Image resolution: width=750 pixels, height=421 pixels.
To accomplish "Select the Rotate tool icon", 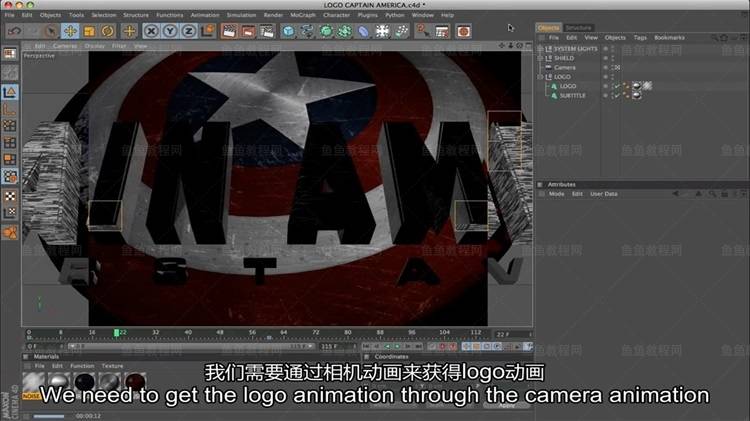I will click(x=108, y=31).
